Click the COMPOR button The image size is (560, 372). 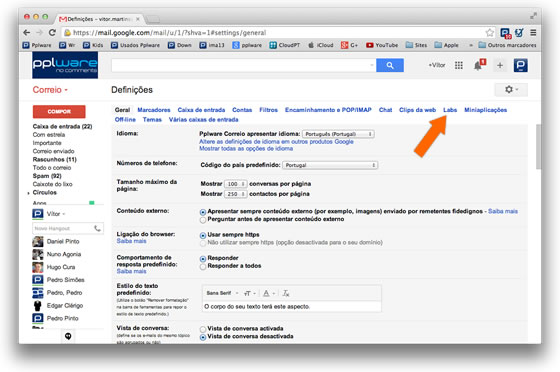(59, 111)
